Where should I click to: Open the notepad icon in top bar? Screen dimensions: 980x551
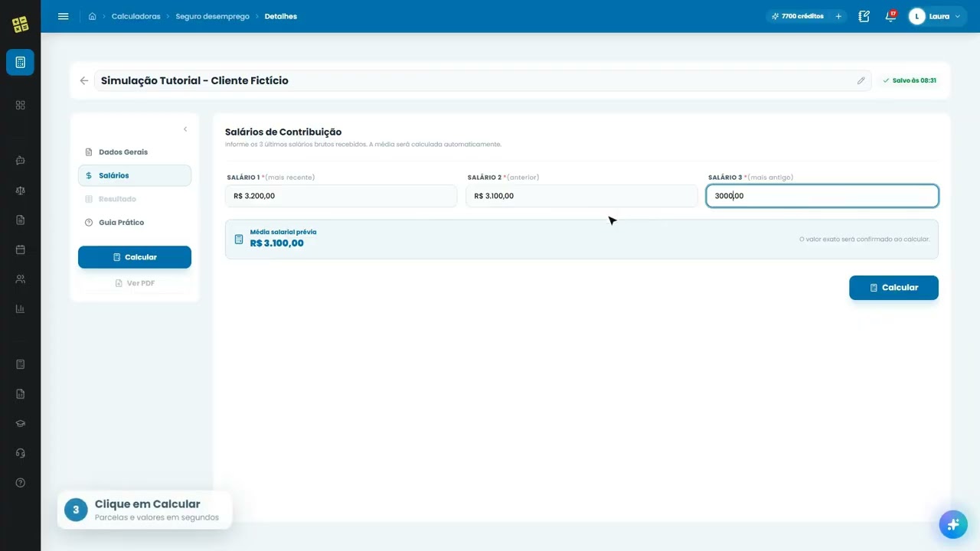(864, 16)
